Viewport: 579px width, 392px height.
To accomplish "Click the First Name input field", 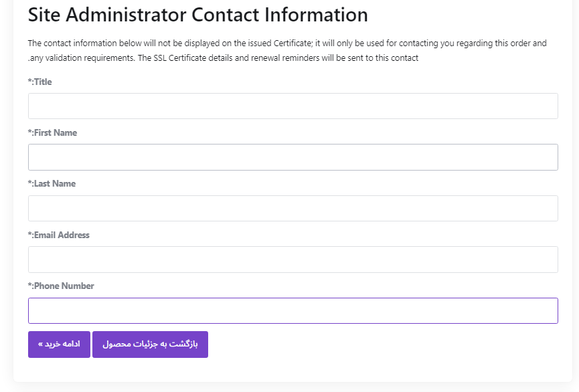I will tap(293, 157).
